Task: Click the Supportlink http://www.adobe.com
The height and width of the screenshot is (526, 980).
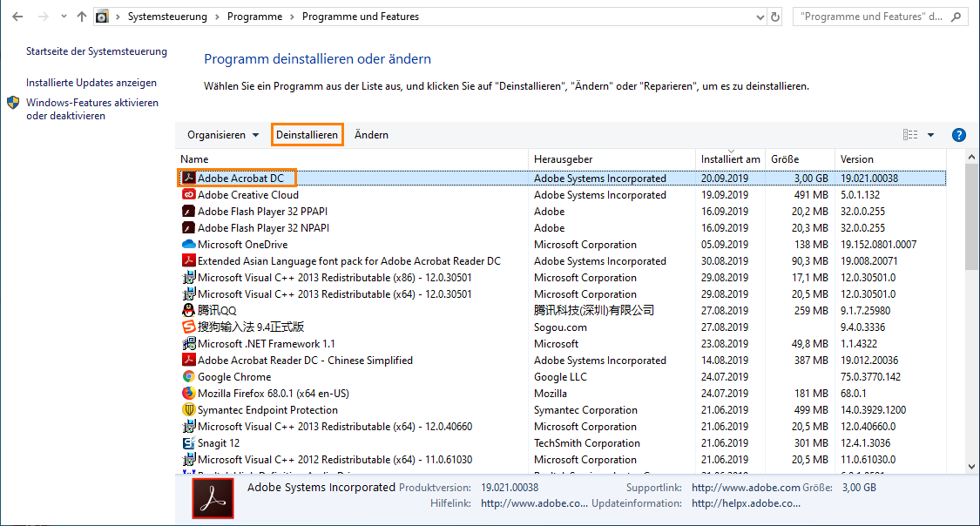Action: pos(746,488)
